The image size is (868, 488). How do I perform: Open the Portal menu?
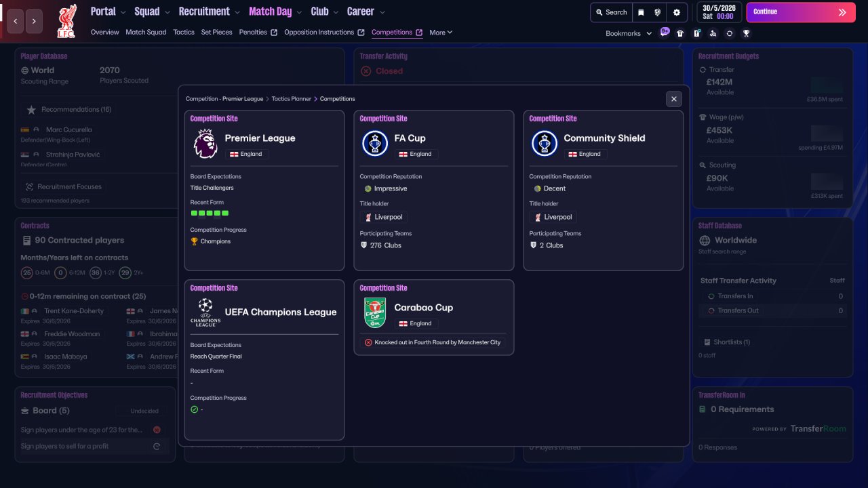103,12
